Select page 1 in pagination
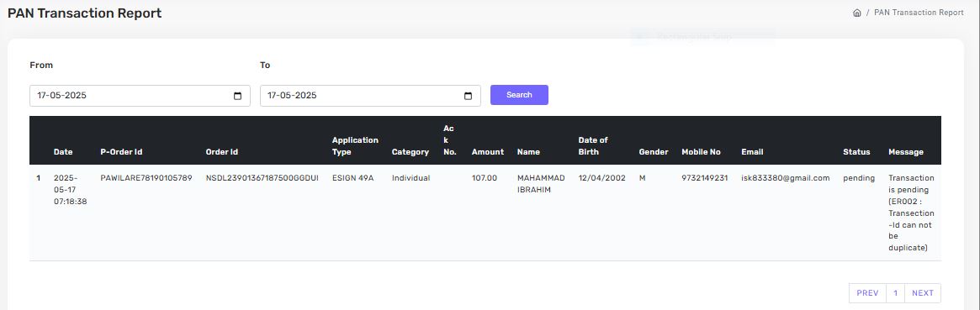This screenshot has height=310, width=980. coord(896,293)
